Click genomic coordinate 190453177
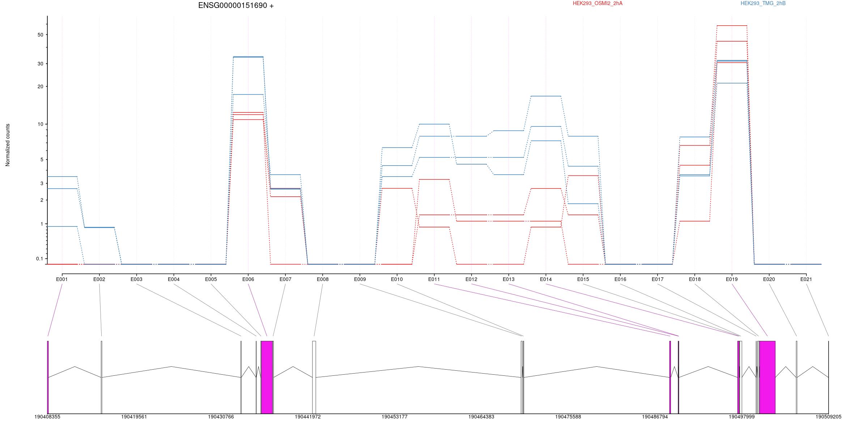This screenshot has height=434, width=868. coord(395,417)
